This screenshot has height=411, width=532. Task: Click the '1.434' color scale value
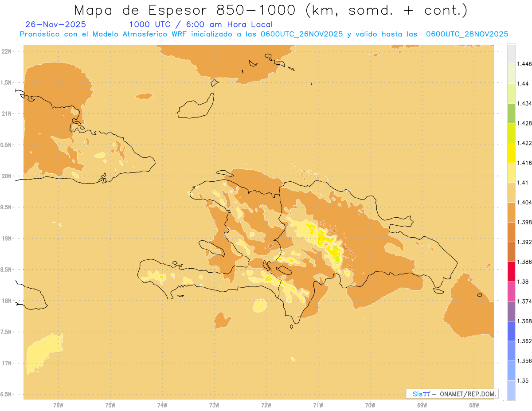click(525, 103)
